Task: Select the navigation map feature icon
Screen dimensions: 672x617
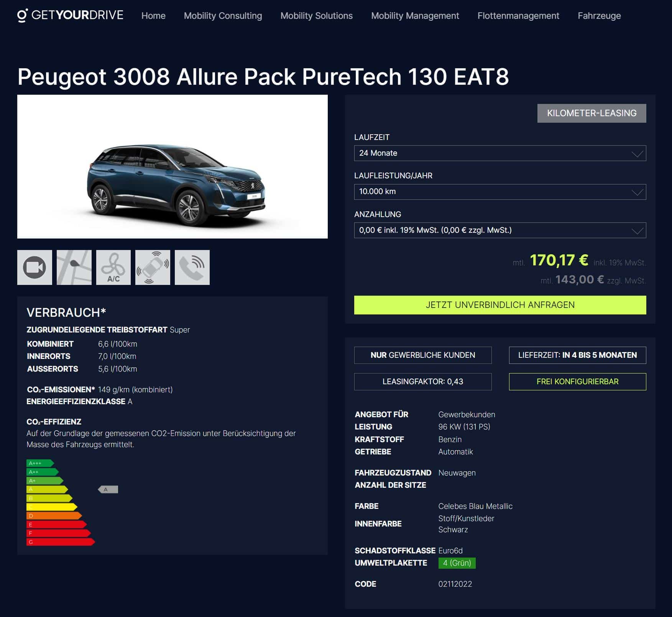Action: coord(74,267)
